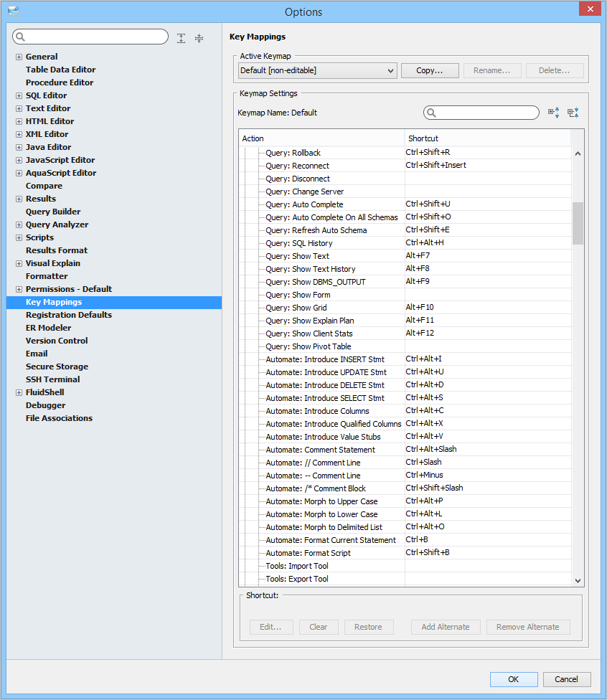607x700 pixels.
Task: Expand the XML Editor node
Action: pyautogui.click(x=19, y=134)
